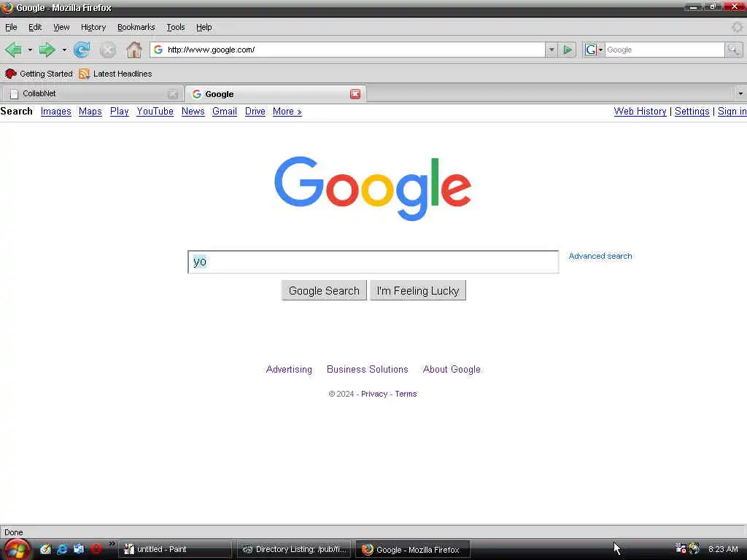Open the Business Solutions footer link
Viewport: 747px width, 560px height.
(368, 370)
